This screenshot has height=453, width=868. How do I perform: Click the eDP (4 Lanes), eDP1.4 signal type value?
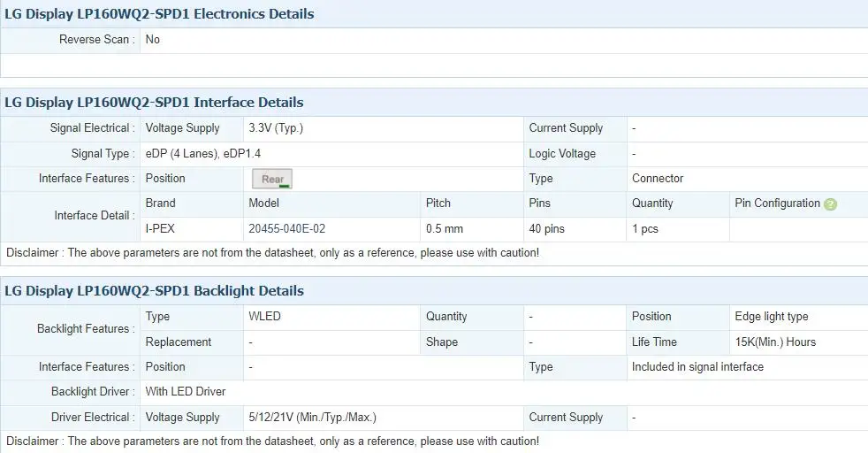[203, 153]
